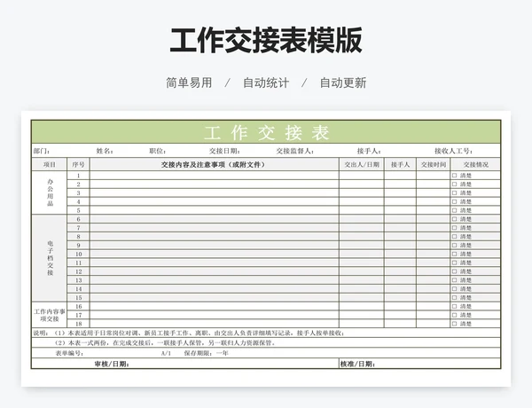Click the 自动更新 subtitle text
The width and height of the screenshot is (532, 408).
(343, 82)
